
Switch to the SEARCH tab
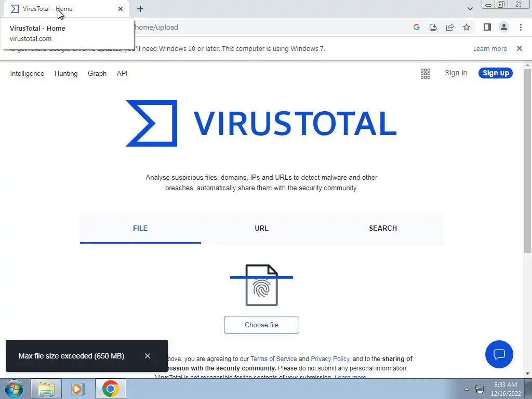[x=383, y=229]
